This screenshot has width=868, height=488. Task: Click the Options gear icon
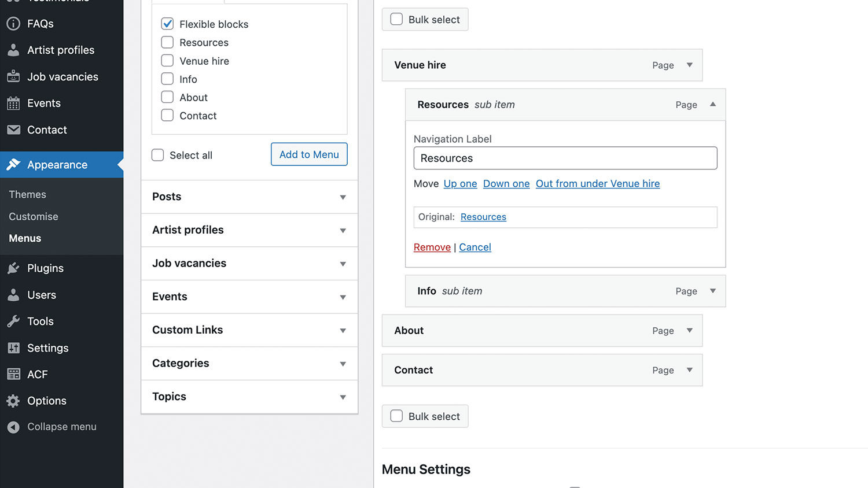[13, 401]
